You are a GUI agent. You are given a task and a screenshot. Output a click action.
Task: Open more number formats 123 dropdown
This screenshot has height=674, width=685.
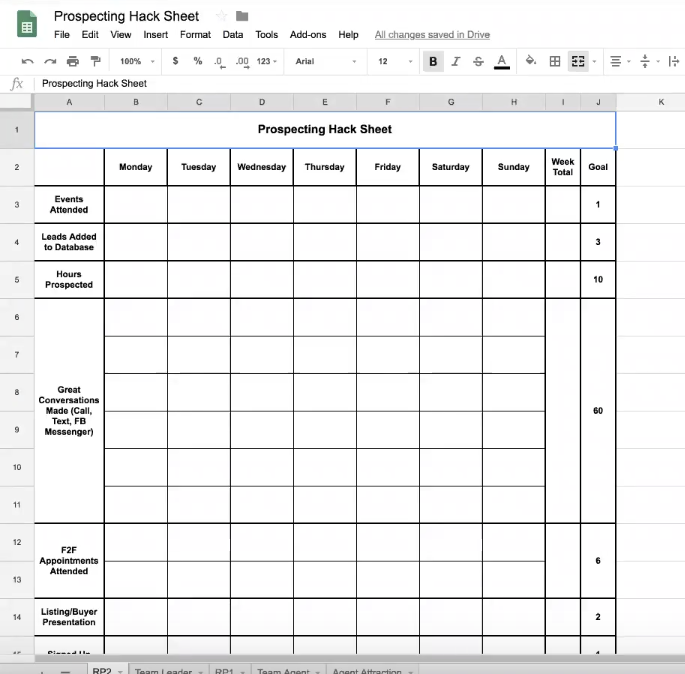coord(266,62)
